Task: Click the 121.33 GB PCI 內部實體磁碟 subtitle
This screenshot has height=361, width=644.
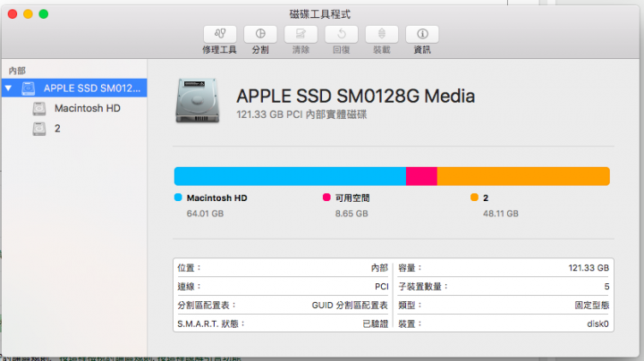Action: tap(301, 114)
